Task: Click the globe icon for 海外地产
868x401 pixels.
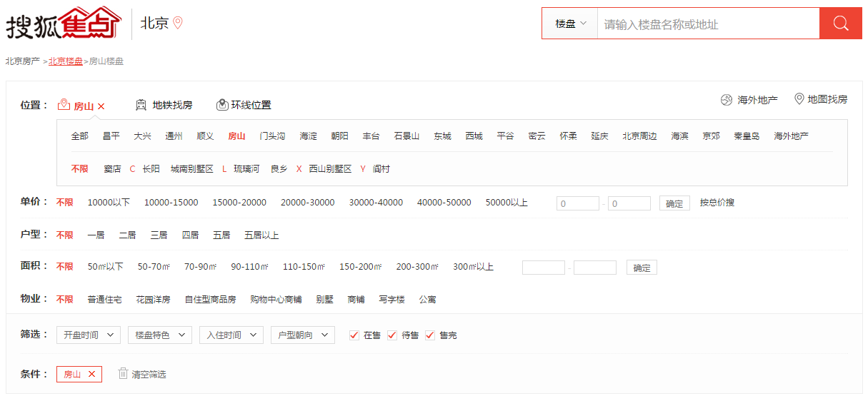Action: [727, 100]
